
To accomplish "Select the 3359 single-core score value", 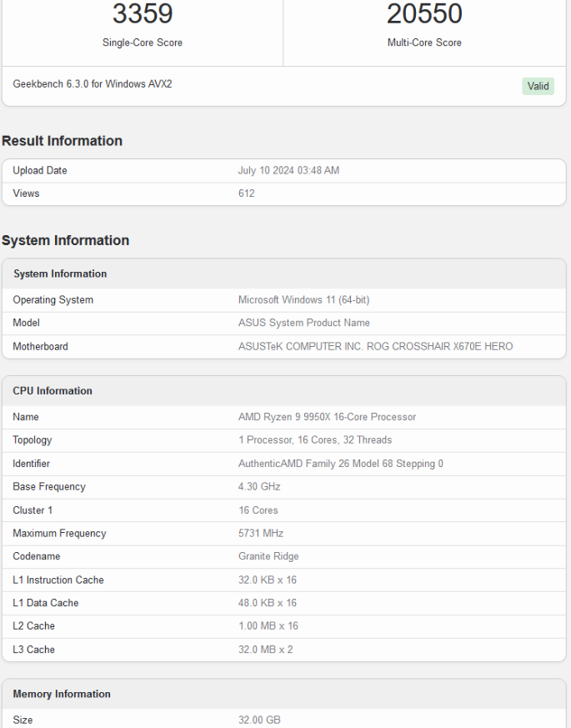I will pyautogui.click(x=143, y=13).
